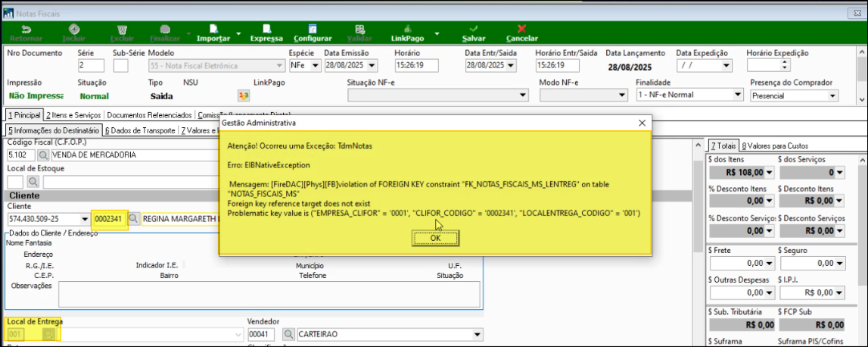
Task: Switch to the 1 Principal tab
Action: pyautogui.click(x=23, y=115)
